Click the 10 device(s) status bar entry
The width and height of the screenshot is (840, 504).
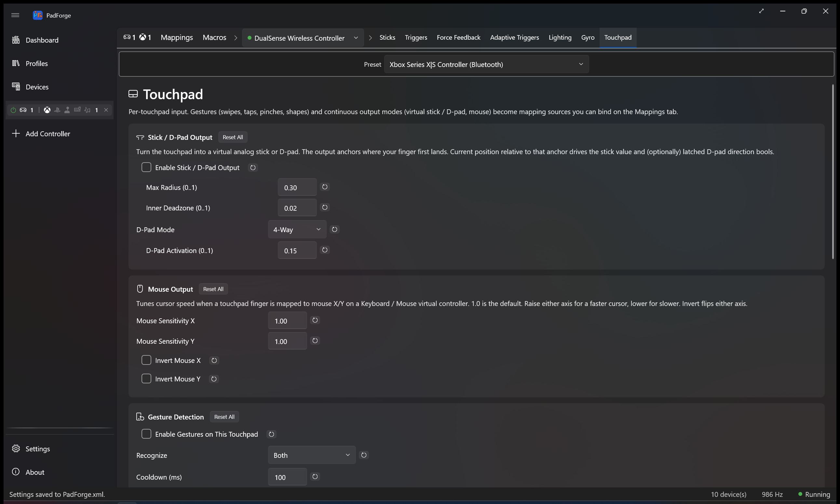(x=728, y=495)
